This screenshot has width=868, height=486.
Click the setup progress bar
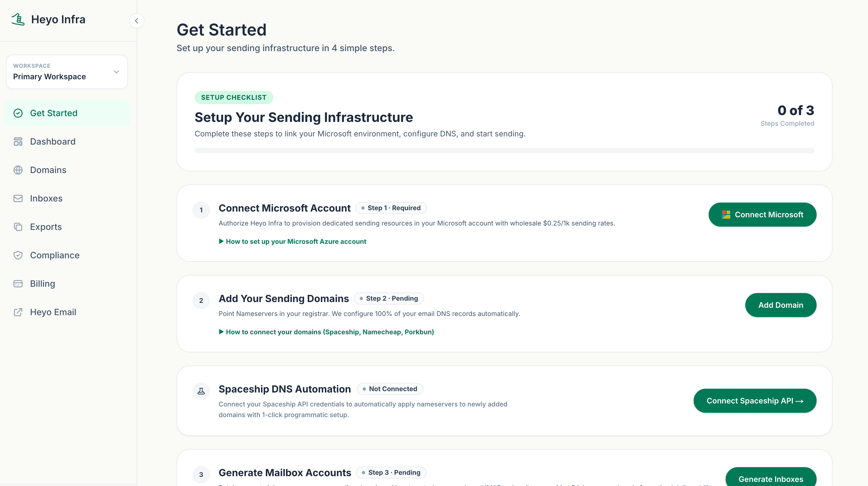coord(505,151)
